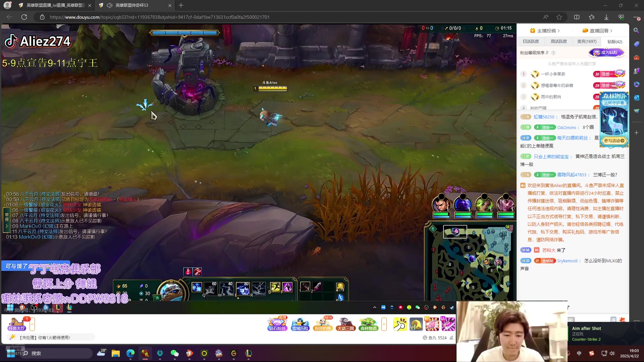This screenshot has width=644, height=362.
Task: Open the Windows Start menu
Action: [x=11, y=353]
